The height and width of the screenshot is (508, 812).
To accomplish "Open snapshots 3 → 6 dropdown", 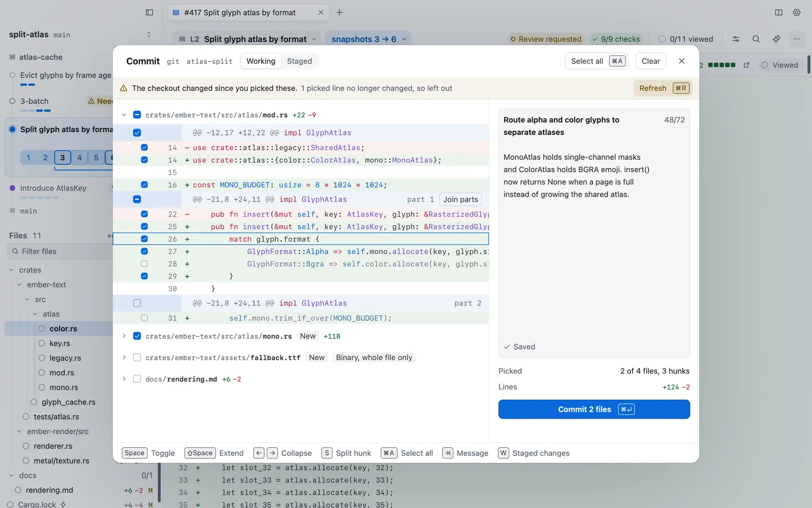I will 368,39.
